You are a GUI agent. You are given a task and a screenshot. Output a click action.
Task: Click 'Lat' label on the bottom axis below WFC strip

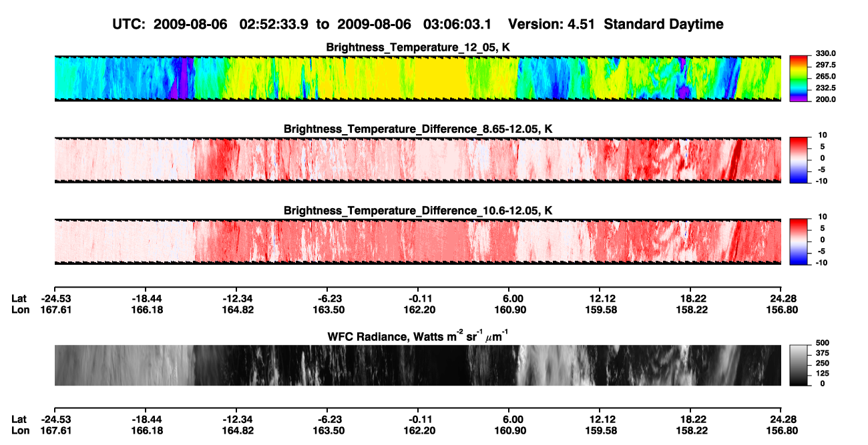(19, 419)
